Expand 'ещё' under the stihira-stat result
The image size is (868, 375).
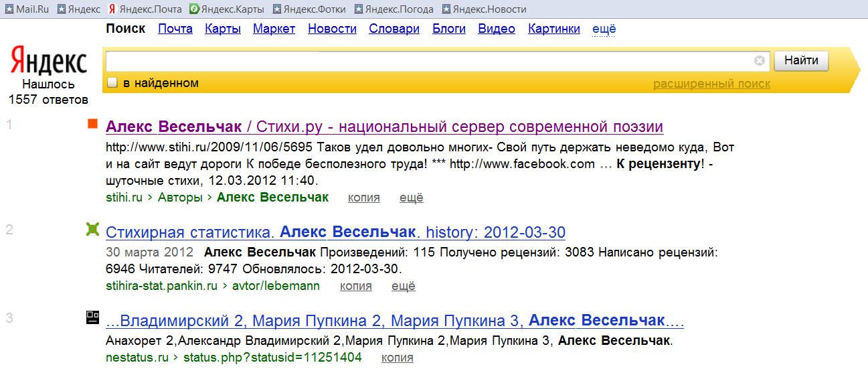403,286
